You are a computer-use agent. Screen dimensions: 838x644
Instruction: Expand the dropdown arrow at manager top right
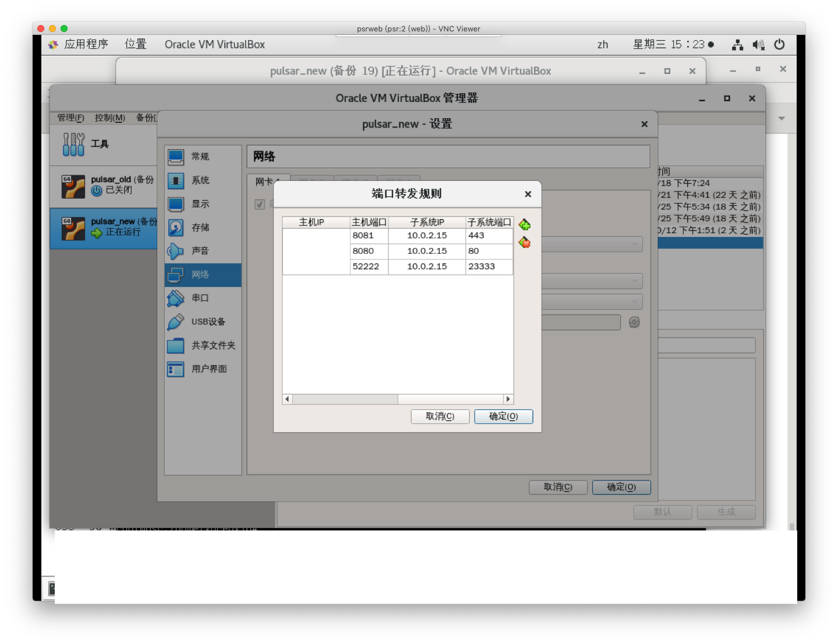782,118
